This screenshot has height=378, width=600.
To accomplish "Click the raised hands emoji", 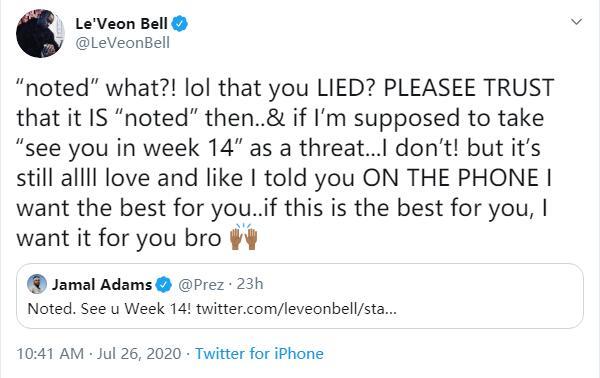I will click(243, 237).
